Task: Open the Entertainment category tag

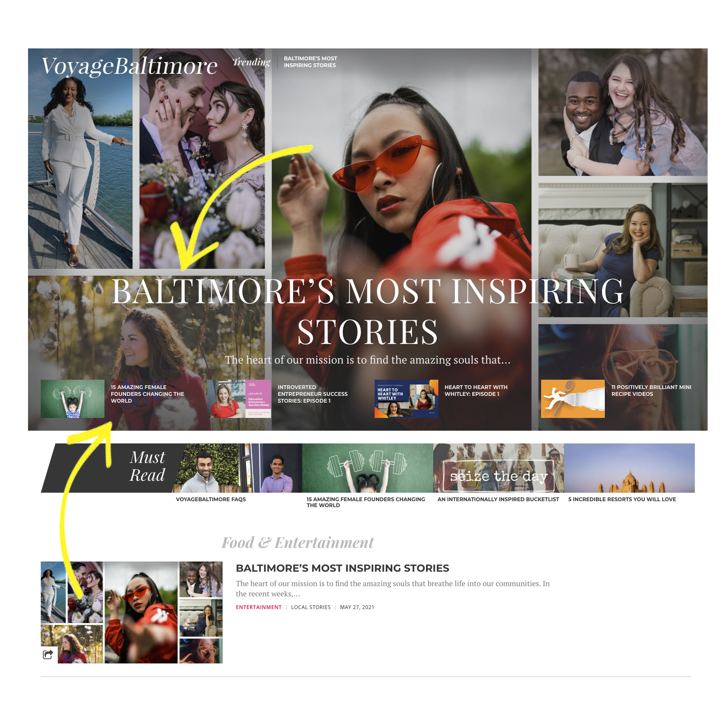Action: pos(259,607)
